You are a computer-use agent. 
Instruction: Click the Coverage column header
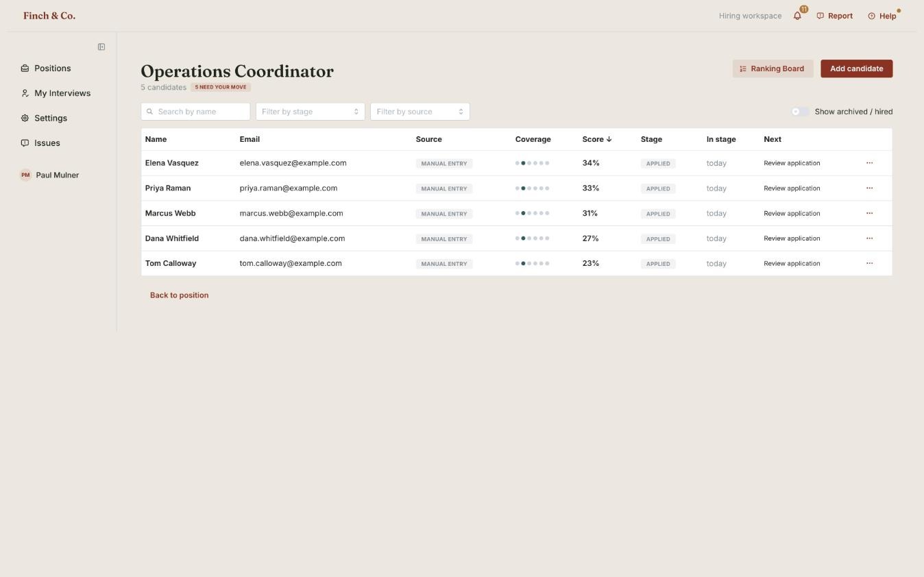[x=533, y=139]
